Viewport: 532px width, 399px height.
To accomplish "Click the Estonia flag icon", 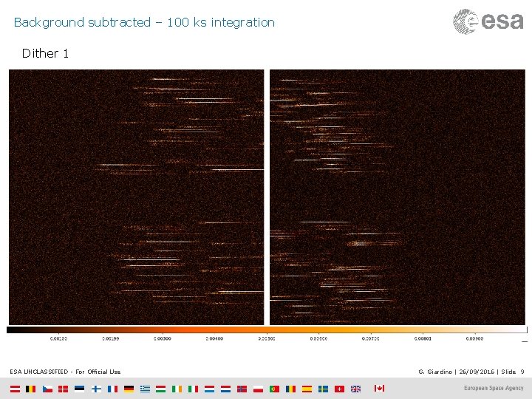I will click(x=79, y=389).
